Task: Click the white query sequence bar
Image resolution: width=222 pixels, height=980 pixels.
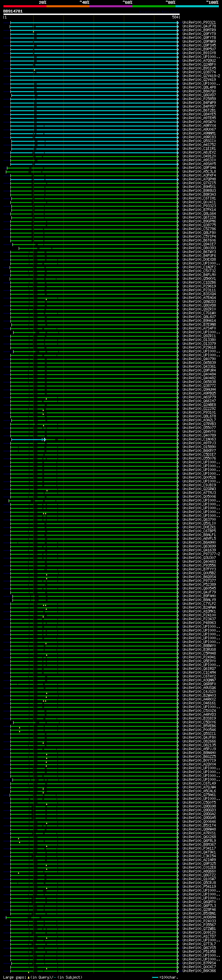Action: pyautogui.click(x=92, y=14)
